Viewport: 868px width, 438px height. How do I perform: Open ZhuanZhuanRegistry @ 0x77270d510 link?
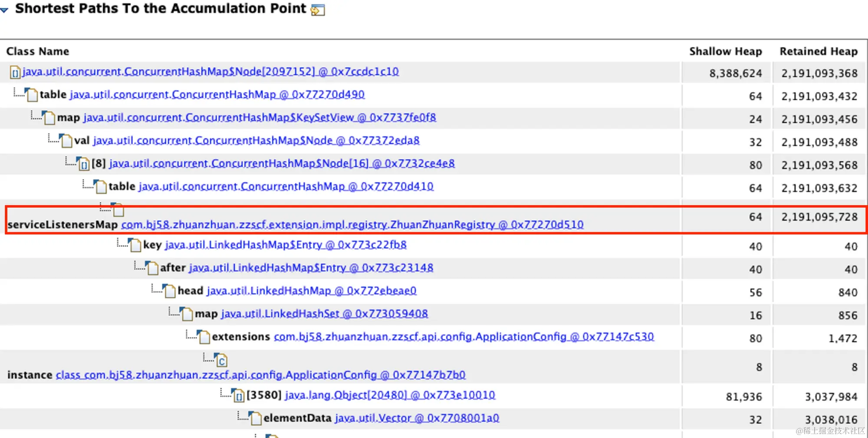click(x=352, y=225)
